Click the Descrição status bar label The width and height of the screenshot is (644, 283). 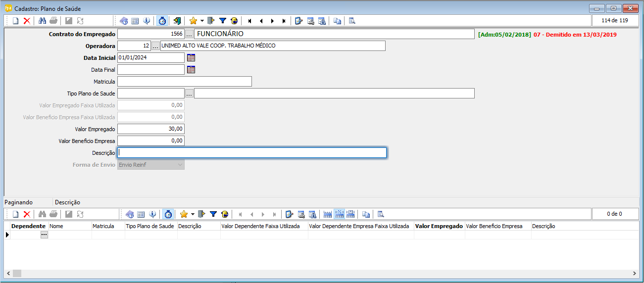(x=68, y=202)
